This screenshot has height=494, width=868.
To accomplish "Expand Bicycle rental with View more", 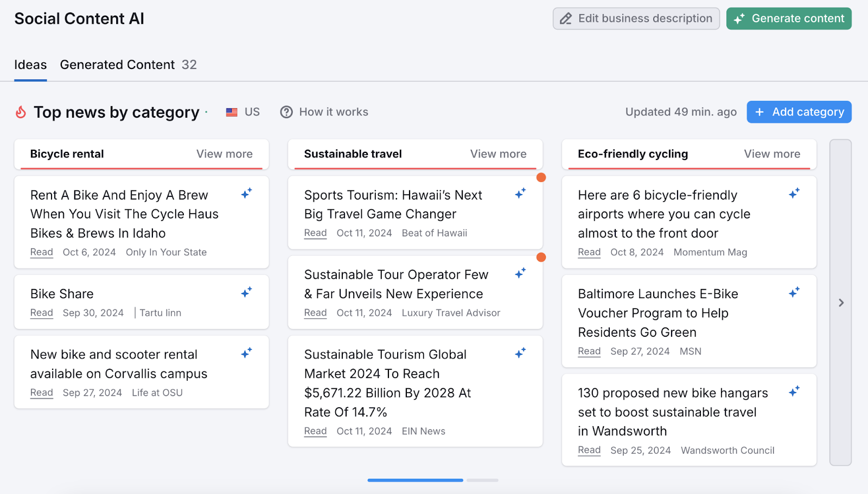I will click(x=224, y=154).
